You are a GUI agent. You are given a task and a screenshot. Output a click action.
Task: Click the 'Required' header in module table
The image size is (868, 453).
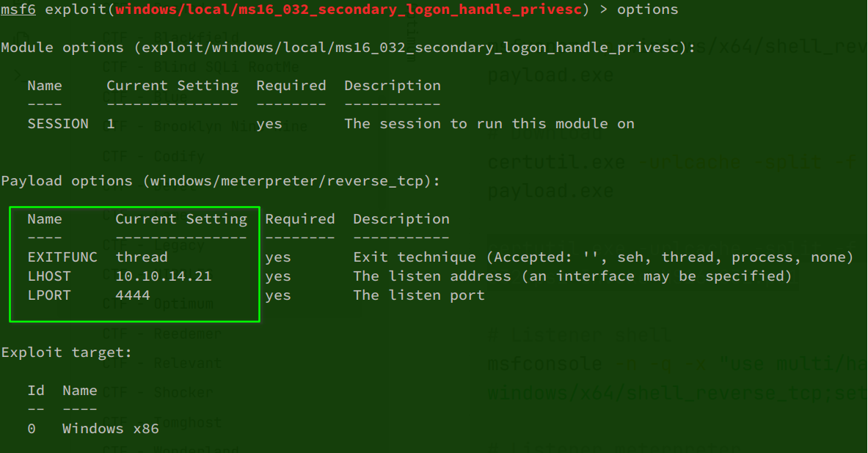pyautogui.click(x=291, y=86)
